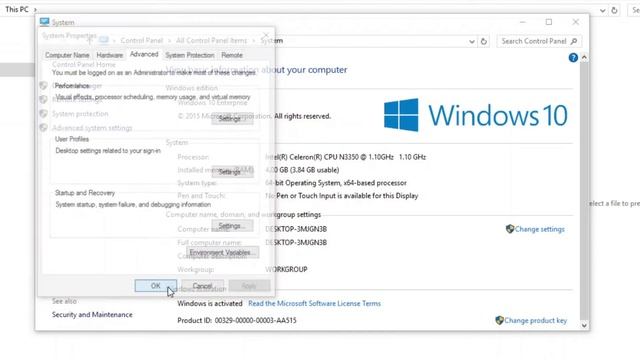Click the System window vertical scrollbar track
Image resolution: width=640 pixels, height=360 pixels.
click(584, 191)
